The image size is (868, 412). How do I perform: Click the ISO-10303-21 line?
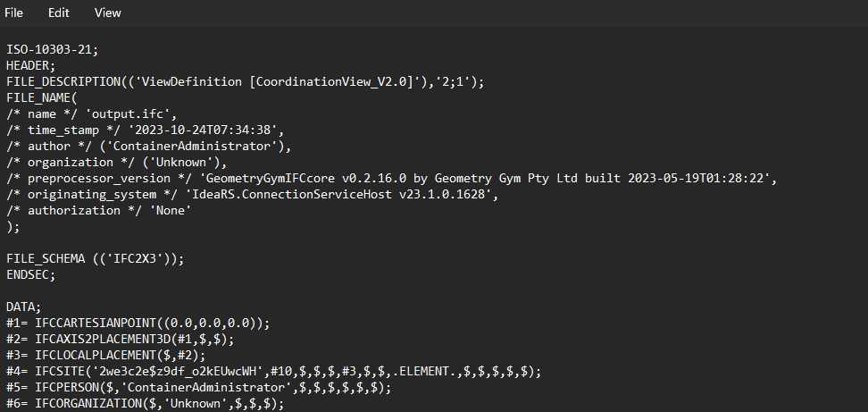click(52, 50)
